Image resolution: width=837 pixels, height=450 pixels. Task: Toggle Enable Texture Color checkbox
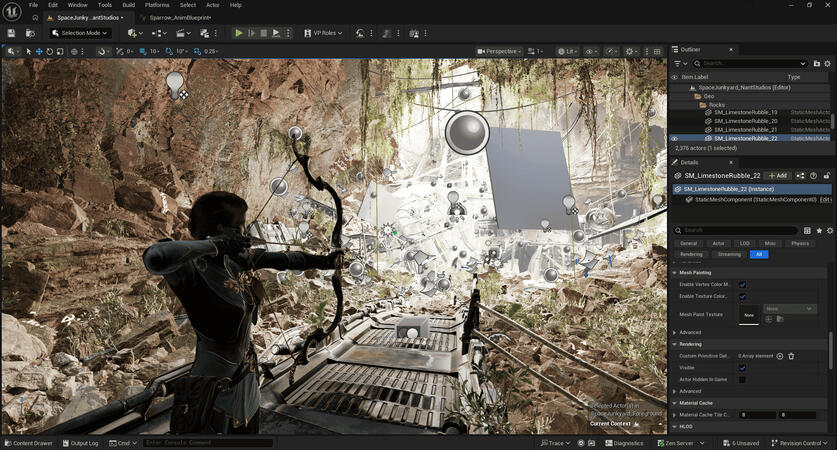[x=742, y=296]
